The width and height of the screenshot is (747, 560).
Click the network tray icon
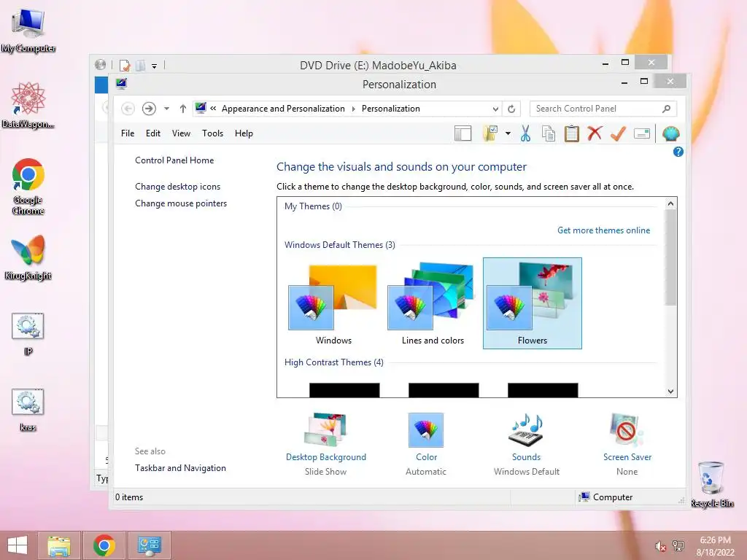click(678, 545)
